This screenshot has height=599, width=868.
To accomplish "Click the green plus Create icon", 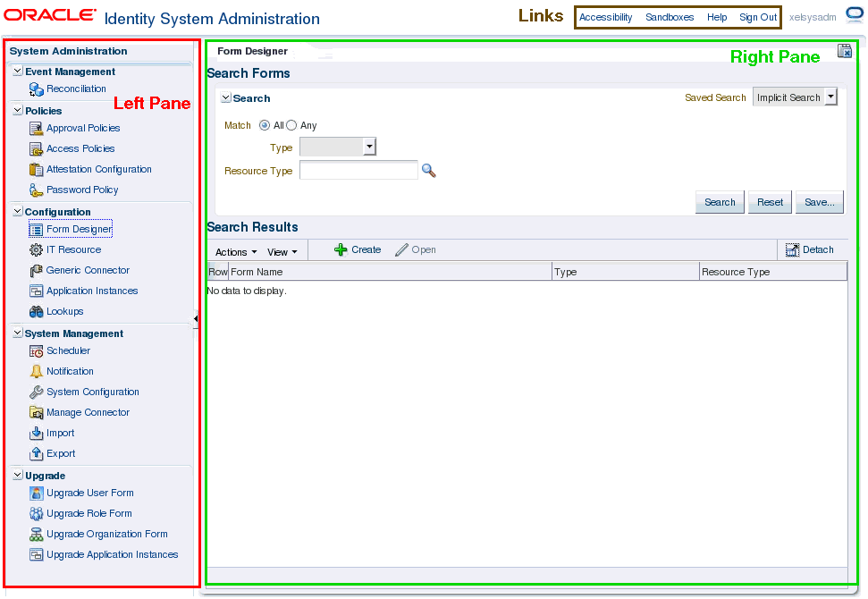I will pyautogui.click(x=341, y=249).
